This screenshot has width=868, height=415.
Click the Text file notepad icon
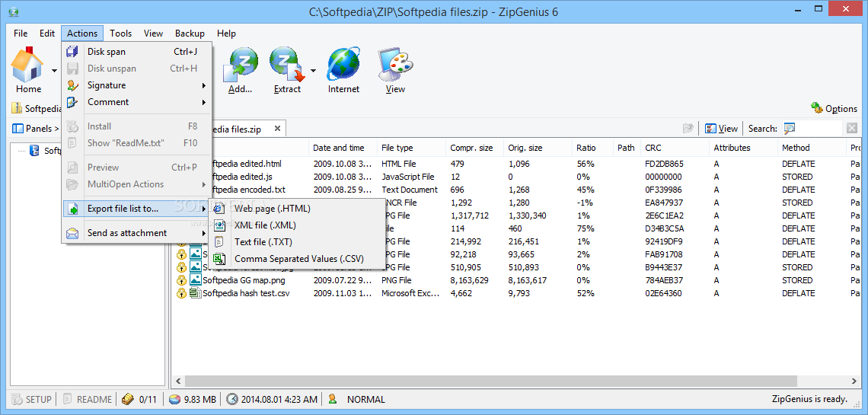(x=220, y=242)
